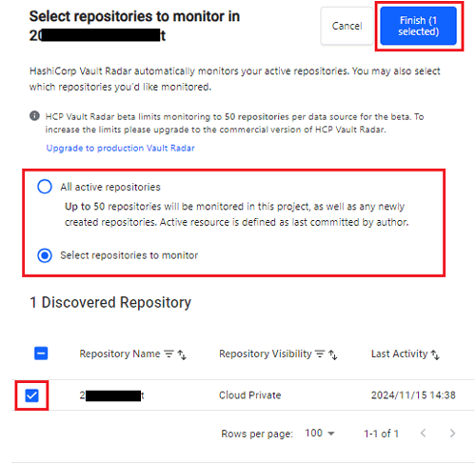476x465 pixels.
Task: Open the Upgrade to production Vault Radar link
Action: 120,148
